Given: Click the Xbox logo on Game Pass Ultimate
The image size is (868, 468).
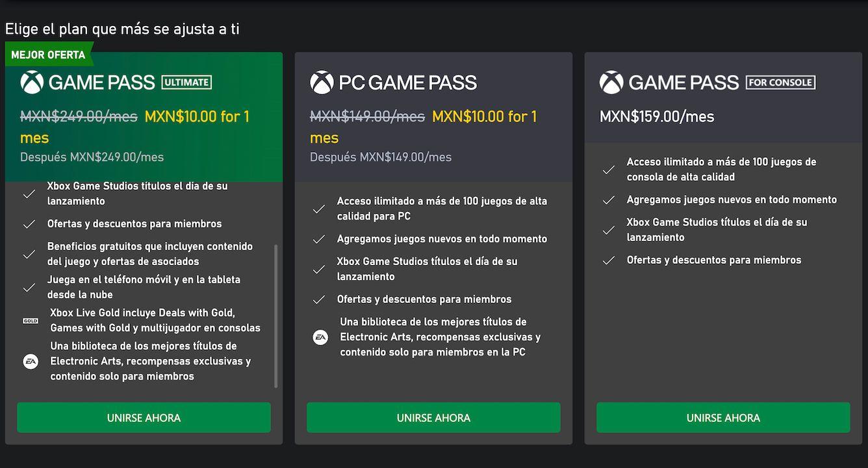Looking at the screenshot, I should tap(32, 83).
